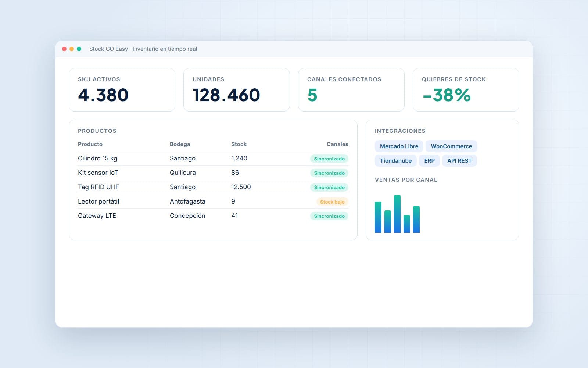Click the Canales Conectados value 5
This screenshot has width=588, height=368.
[312, 95]
